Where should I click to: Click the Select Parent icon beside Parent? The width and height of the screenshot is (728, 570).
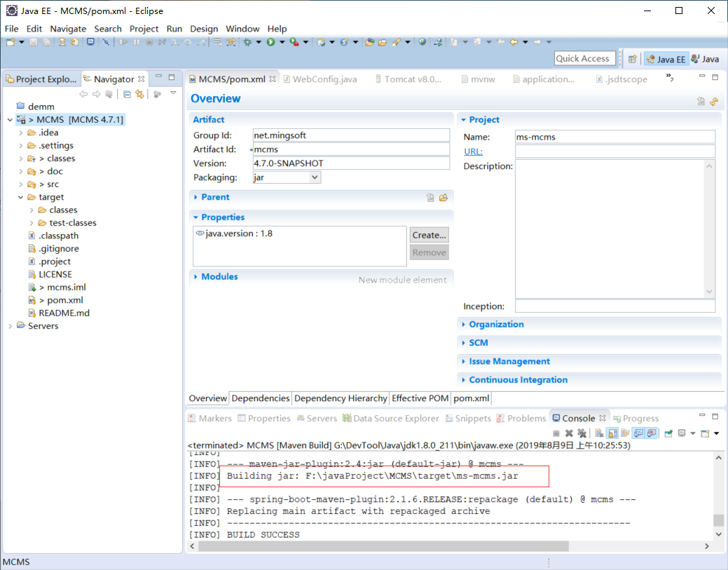[430, 198]
